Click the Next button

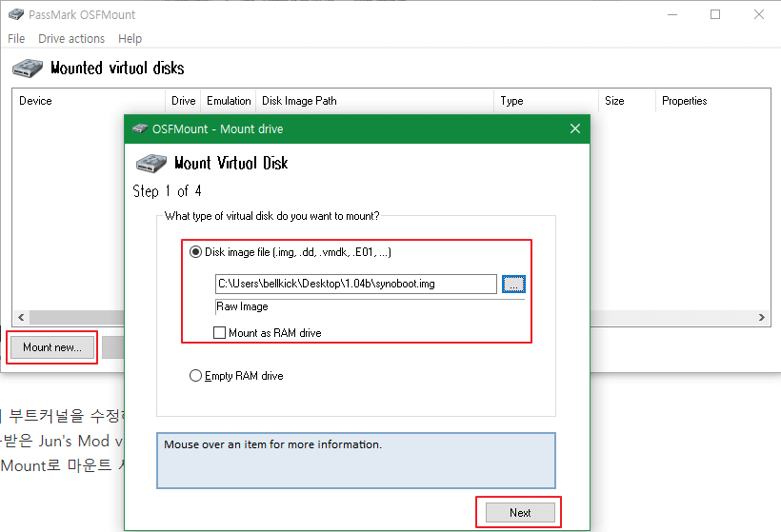520,513
